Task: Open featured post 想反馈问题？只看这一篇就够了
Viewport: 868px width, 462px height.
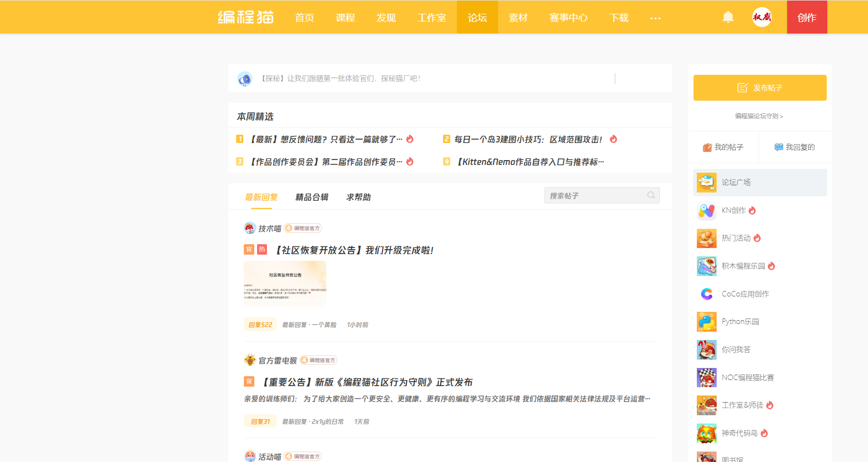Action: [x=326, y=140]
